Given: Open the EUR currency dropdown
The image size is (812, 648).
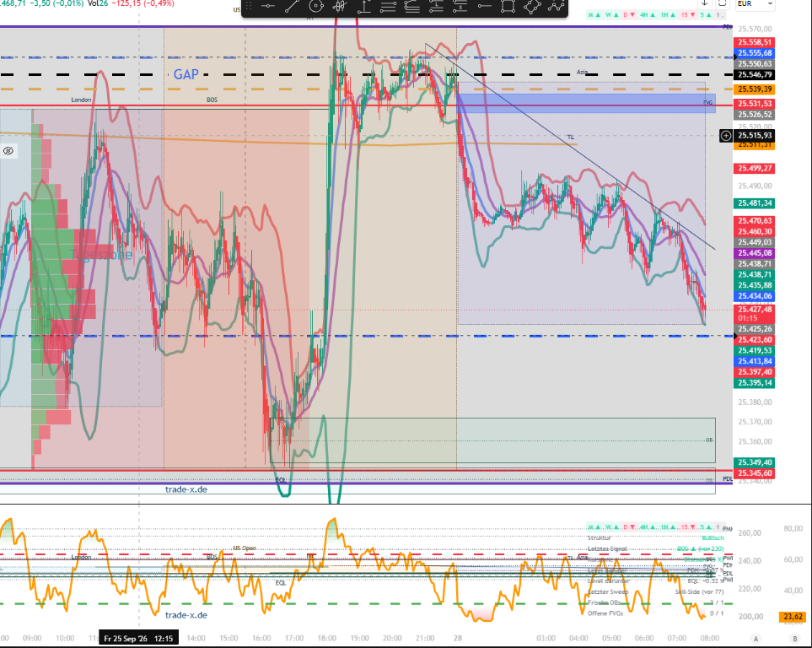Looking at the screenshot, I should 756,3.
